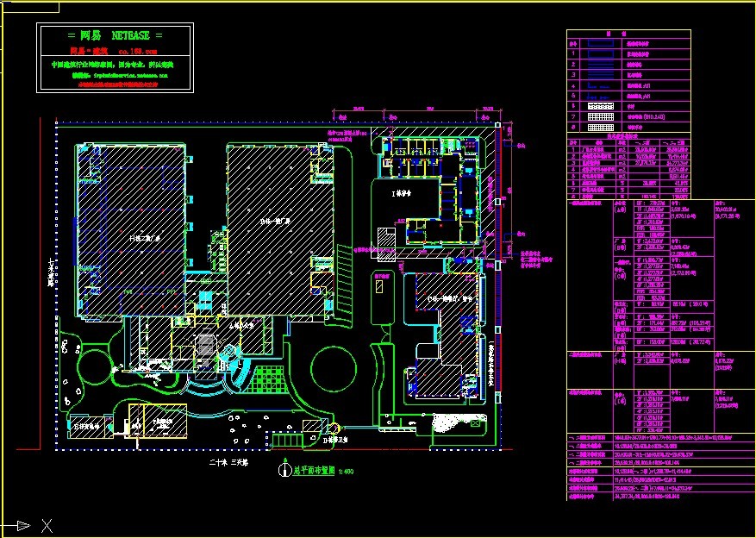Image resolution: width=756 pixels, height=538 pixels.
Task: Select the green checkered paving grid near the entrance
Action: click(x=271, y=378)
